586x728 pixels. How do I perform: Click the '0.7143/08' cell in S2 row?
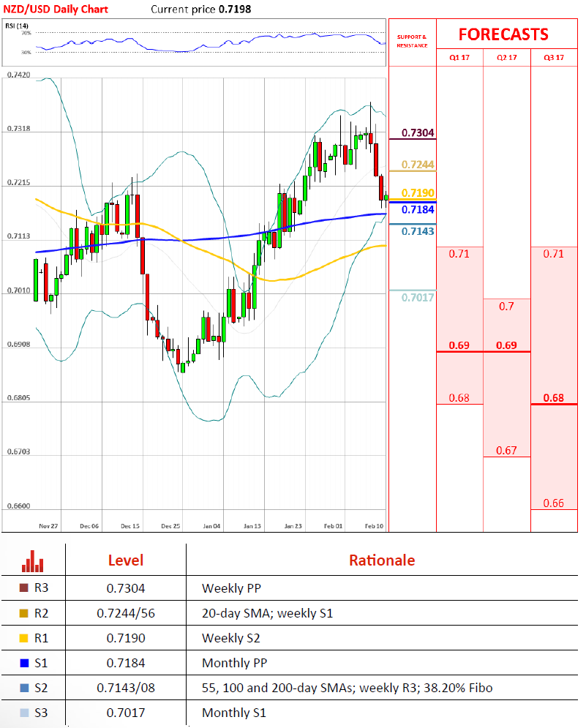coord(126,688)
